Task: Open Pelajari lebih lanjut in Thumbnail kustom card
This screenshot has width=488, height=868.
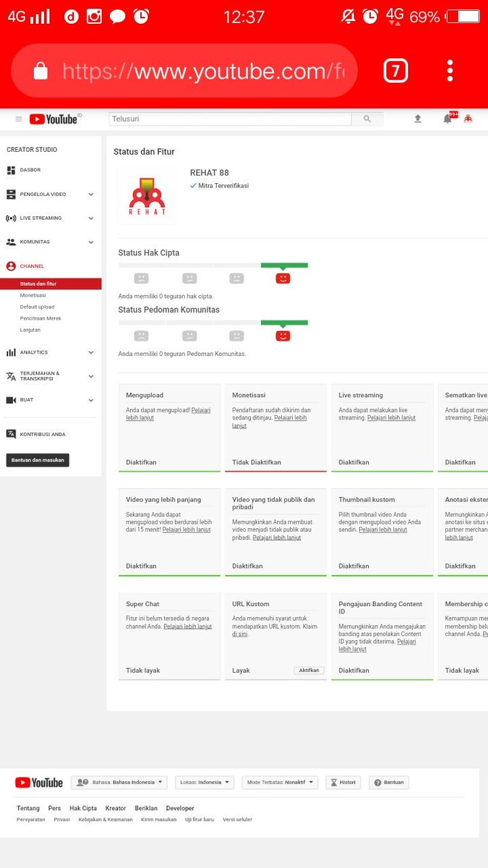Action: click(382, 529)
